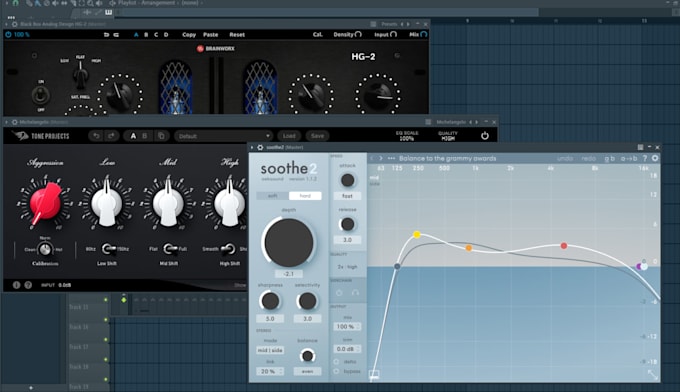Open soothe2 preset options ellipsis menu
This screenshot has width=680, height=392.
pyautogui.click(x=391, y=158)
